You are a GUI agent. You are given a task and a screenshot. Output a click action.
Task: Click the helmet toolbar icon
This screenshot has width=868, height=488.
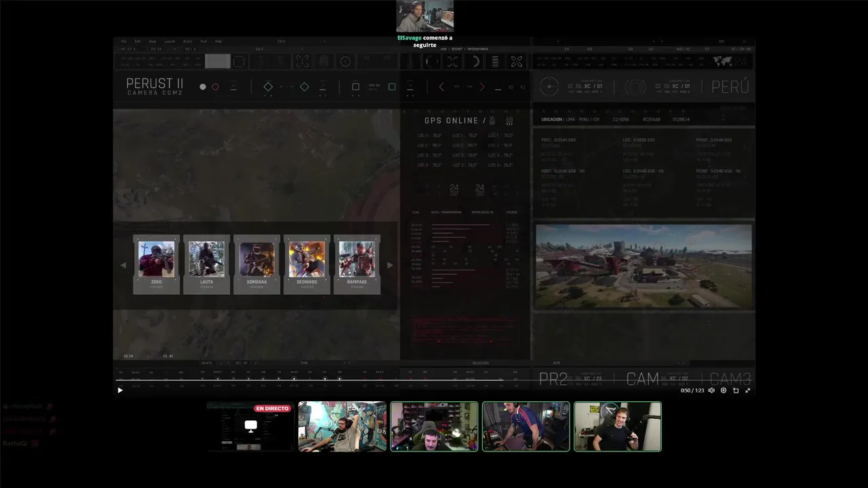pos(324,62)
